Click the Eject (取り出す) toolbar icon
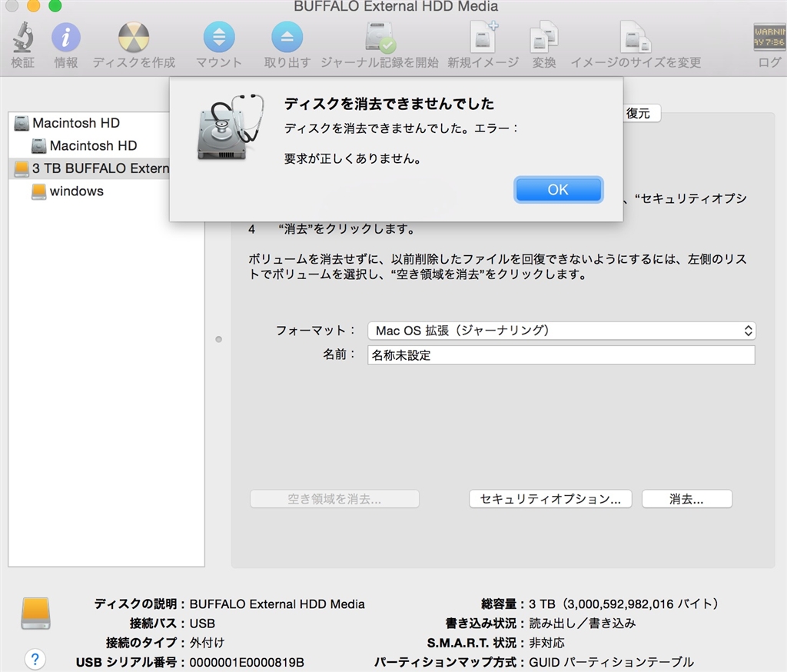787x672 pixels. (x=287, y=38)
